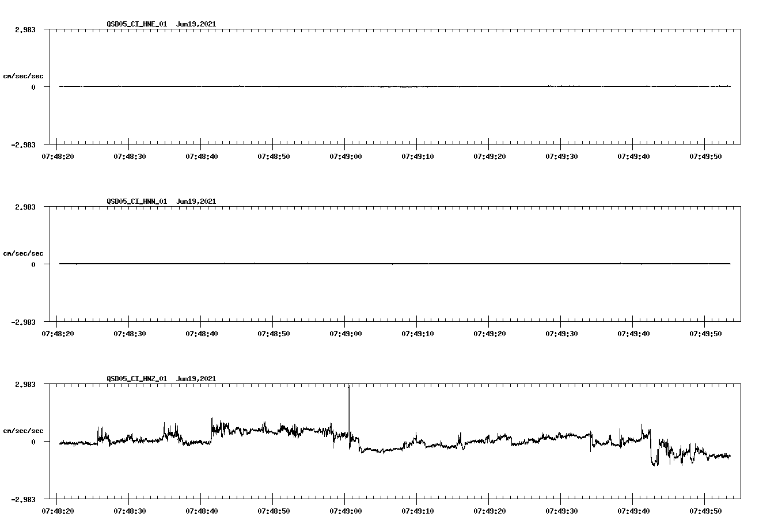782x532 pixels.
Task: Click the QSD05_CI_HNZ_01 plot title
Action: click(161, 379)
